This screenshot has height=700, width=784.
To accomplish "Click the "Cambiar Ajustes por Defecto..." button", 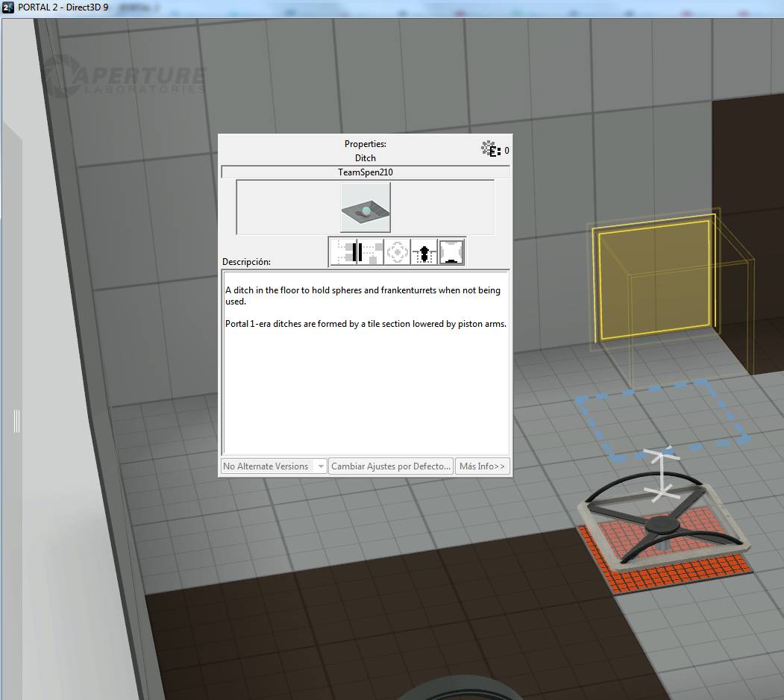I will (390, 466).
